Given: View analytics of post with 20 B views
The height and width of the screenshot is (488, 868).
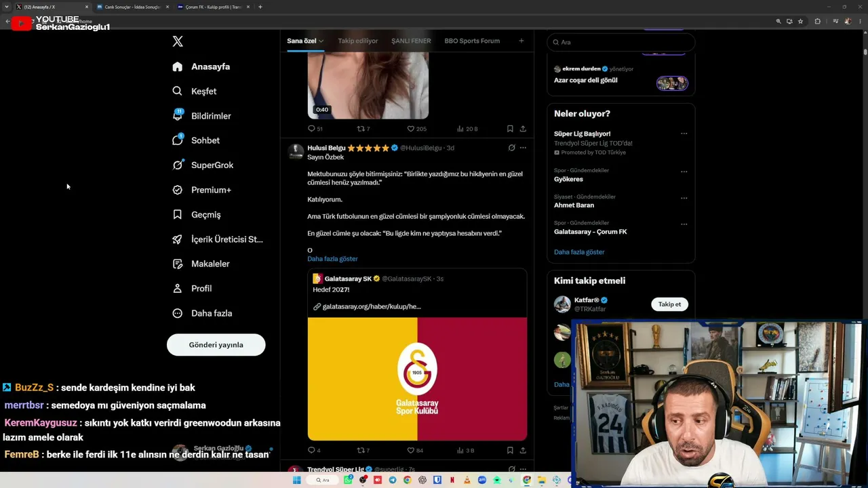Looking at the screenshot, I should coord(467,129).
